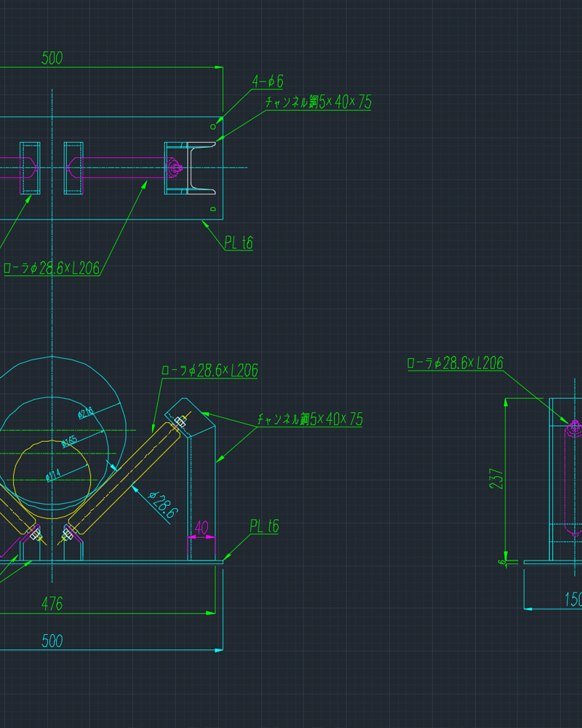This screenshot has height=728, width=582.
Task: Select the 476 dimension text
Action: 52,604
